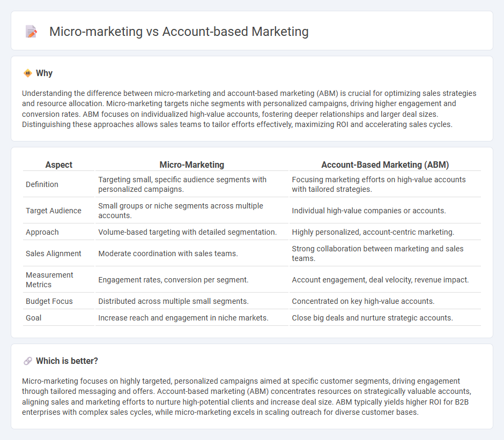
Task: Click cell 'Close big deals and nurture strategic accounts.'
Action: [385, 318]
